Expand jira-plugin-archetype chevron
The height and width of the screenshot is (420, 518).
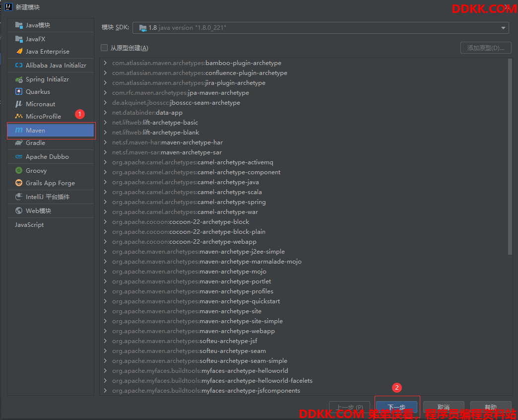click(x=105, y=82)
